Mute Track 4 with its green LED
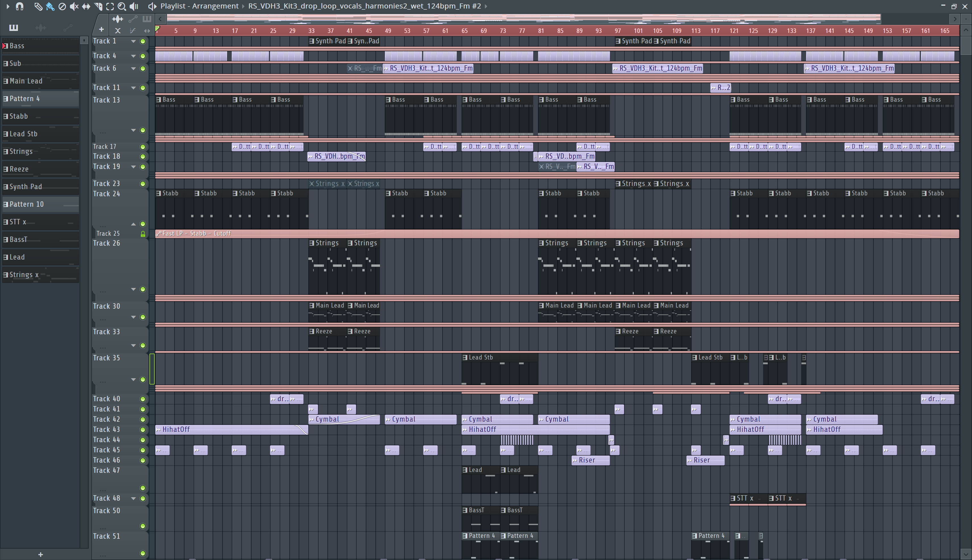Viewport: 972px width, 560px height. 143,56
